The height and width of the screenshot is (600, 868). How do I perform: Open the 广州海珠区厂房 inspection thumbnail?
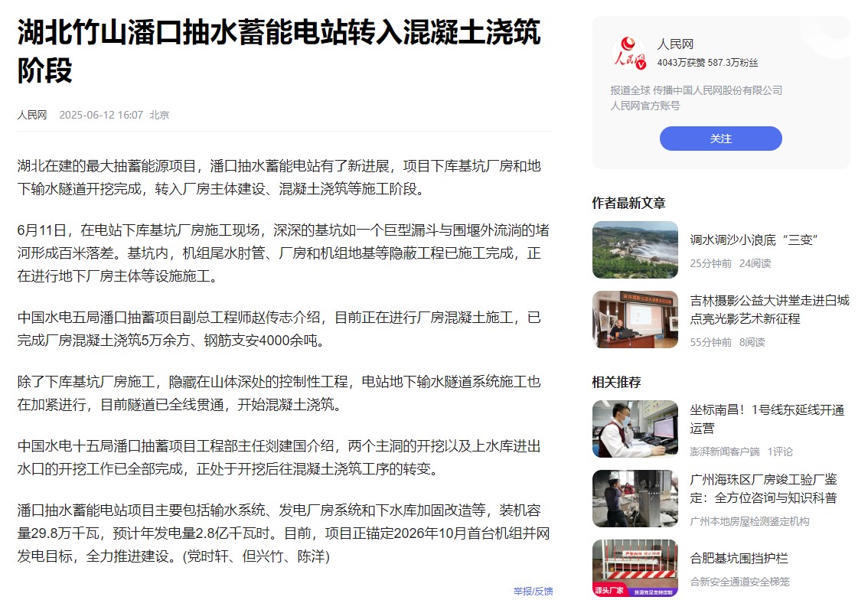click(x=635, y=499)
